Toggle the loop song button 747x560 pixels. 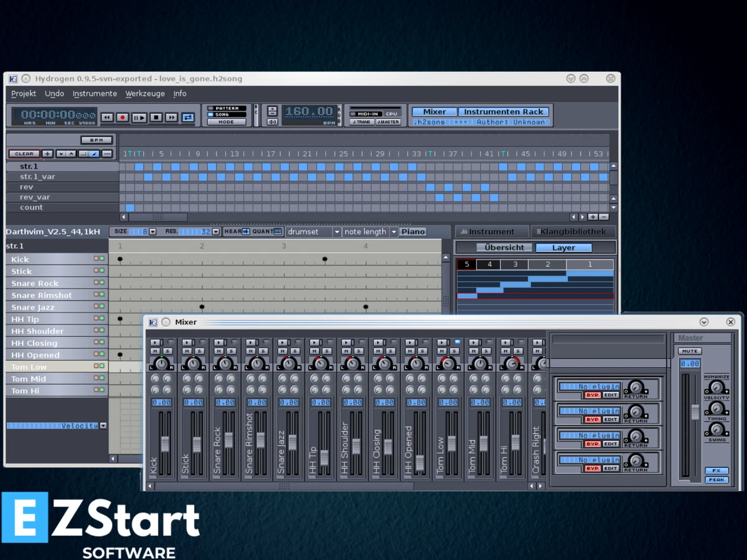(x=187, y=117)
